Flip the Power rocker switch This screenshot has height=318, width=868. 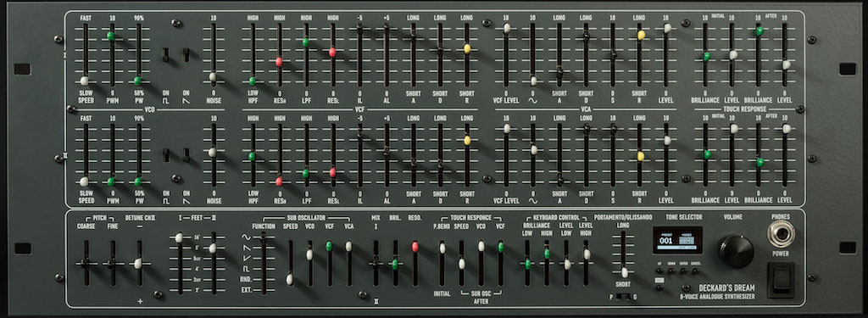click(x=781, y=280)
